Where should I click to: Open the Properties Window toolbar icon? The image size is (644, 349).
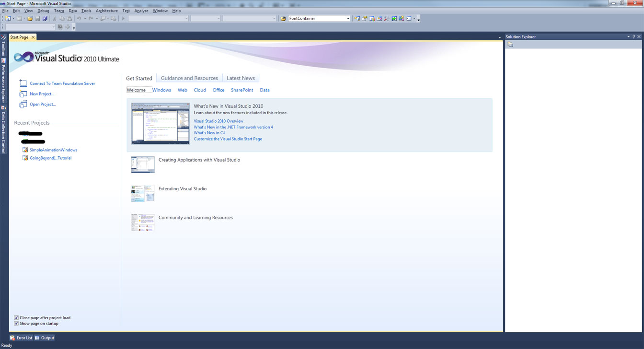[364, 19]
